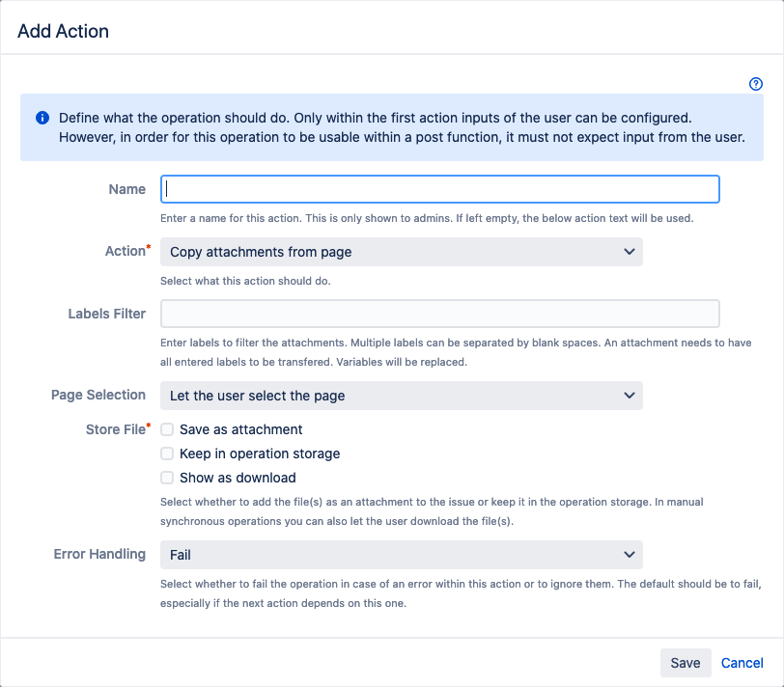This screenshot has width=784, height=687.
Task: Click into the Labels Filter input field
Action: coord(440,314)
